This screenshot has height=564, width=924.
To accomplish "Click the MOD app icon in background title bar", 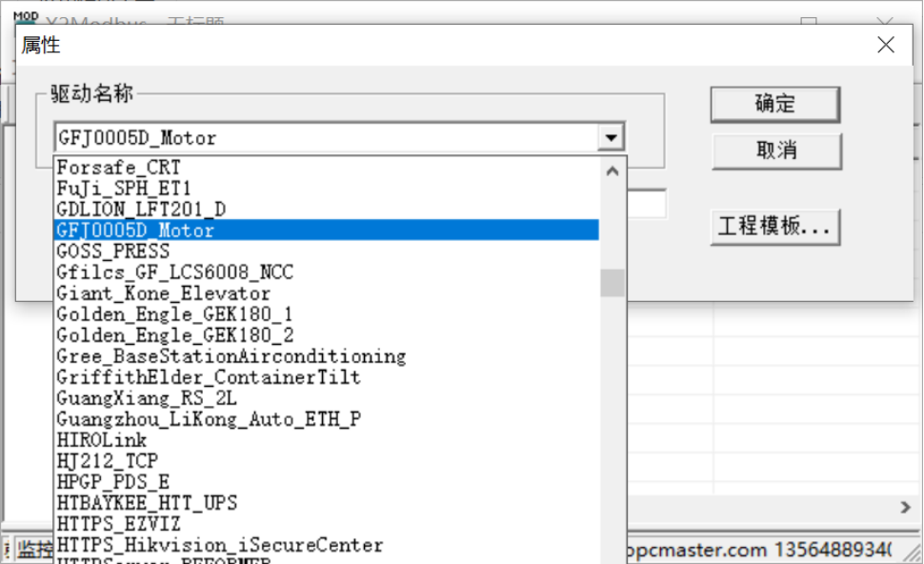I will point(26,18).
